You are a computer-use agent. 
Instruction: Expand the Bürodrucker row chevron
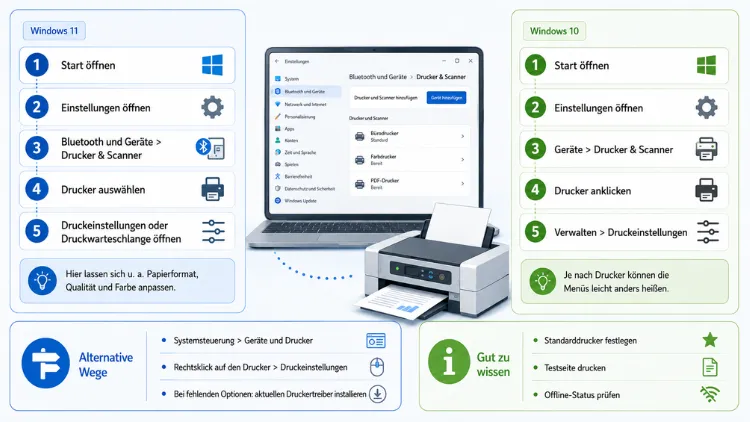(463, 136)
